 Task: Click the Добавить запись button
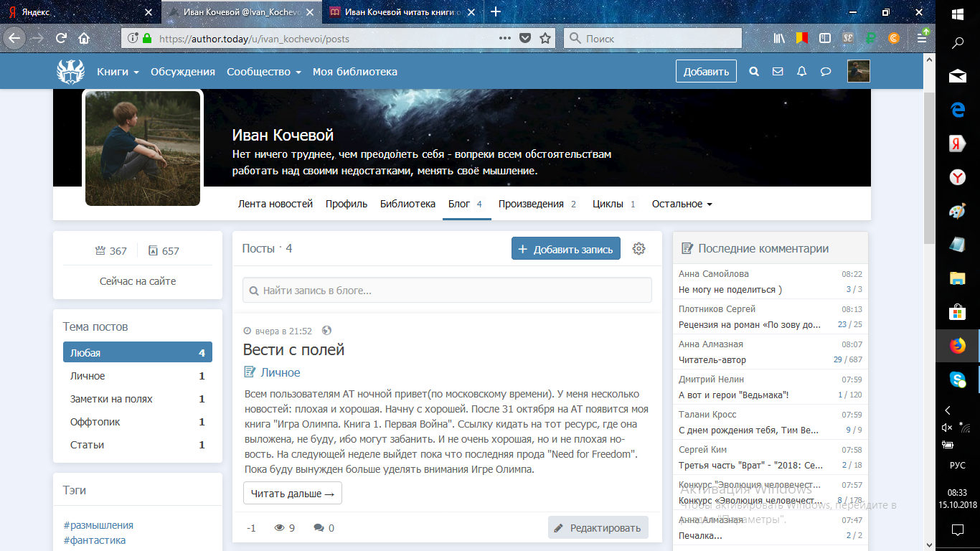pyautogui.click(x=565, y=249)
